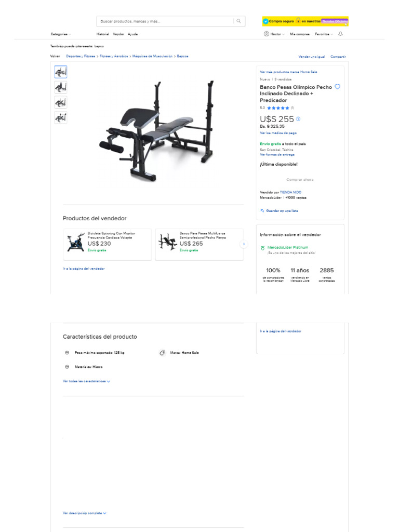The width and height of the screenshot is (399, 532).
Task: Click the Guardar en una lista icon
Action: coord(262,211)
